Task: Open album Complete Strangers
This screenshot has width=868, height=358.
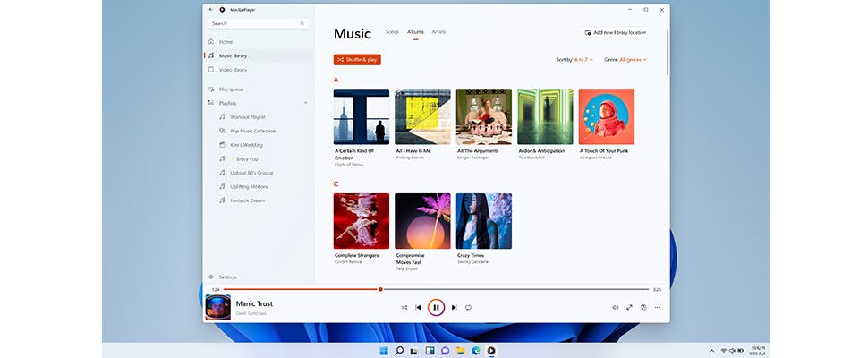Action: point(362,221)
